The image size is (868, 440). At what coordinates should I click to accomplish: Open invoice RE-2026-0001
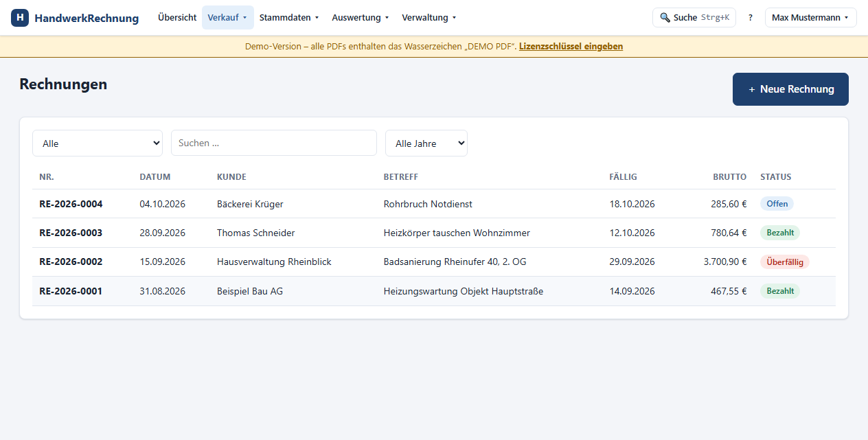click(71, 291)
